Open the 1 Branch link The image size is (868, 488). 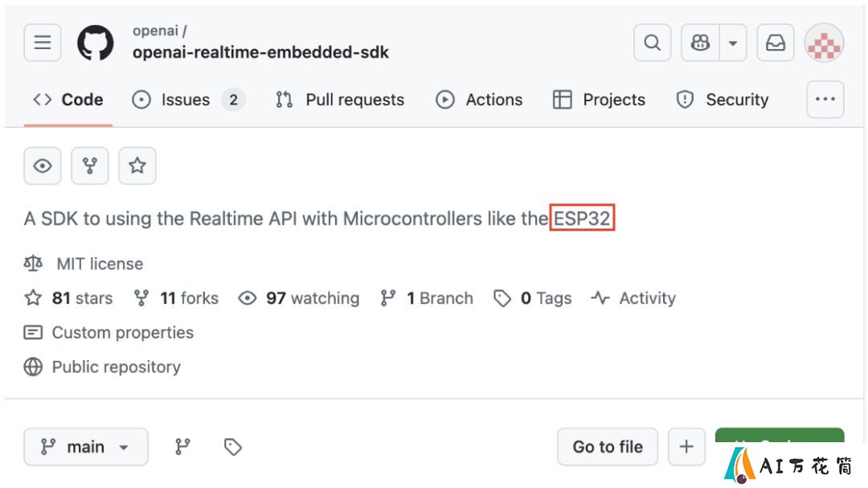click(440, 298)
